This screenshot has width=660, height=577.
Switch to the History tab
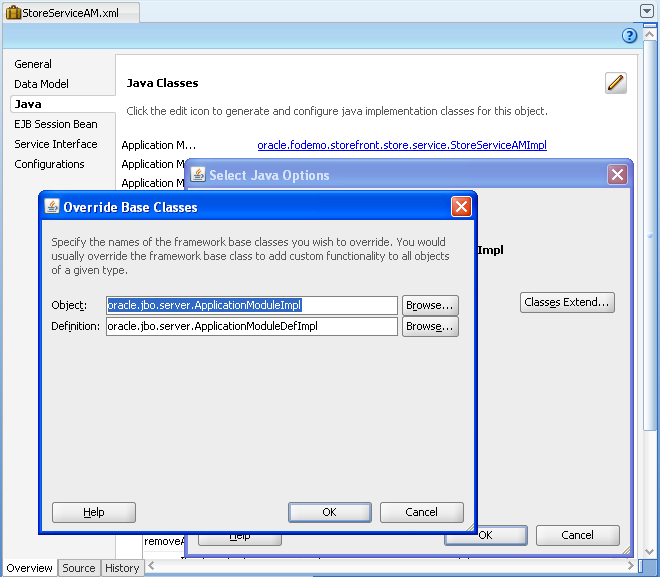click(122, 568)
